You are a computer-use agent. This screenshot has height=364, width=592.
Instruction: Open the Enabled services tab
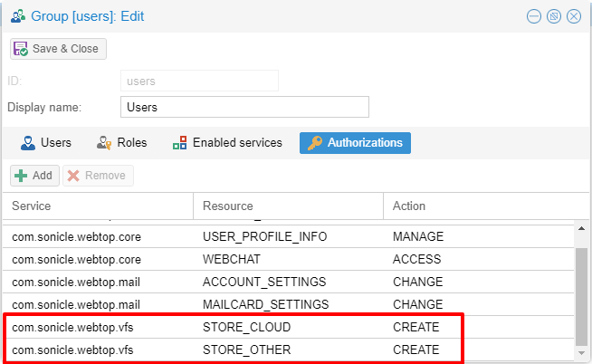click(x=227, y=143)
